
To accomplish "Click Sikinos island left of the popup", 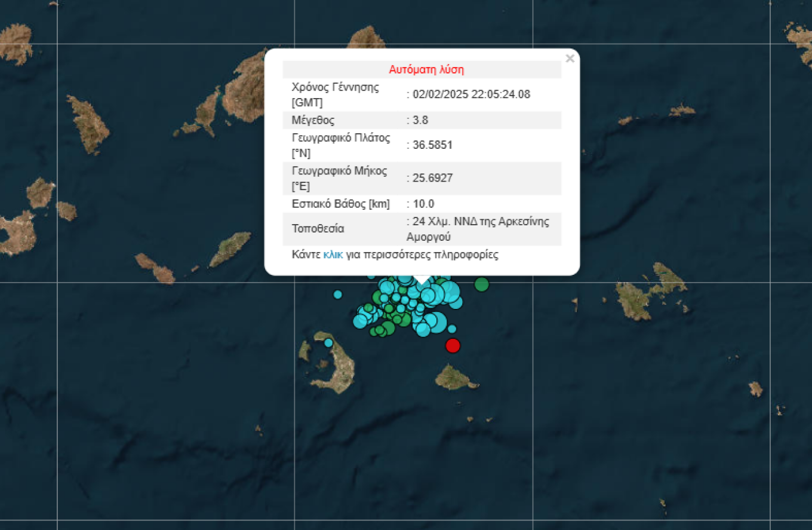I will [230, 249].
